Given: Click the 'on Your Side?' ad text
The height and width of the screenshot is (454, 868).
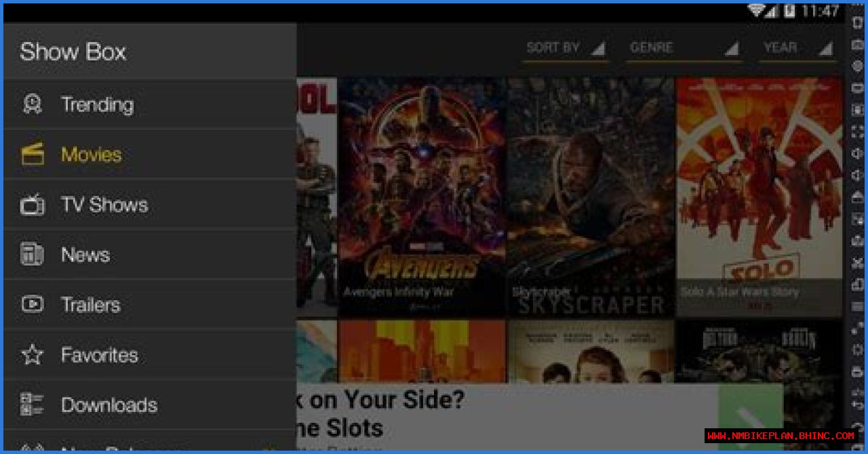Looking at the screenshot, I should coord(389,399).
